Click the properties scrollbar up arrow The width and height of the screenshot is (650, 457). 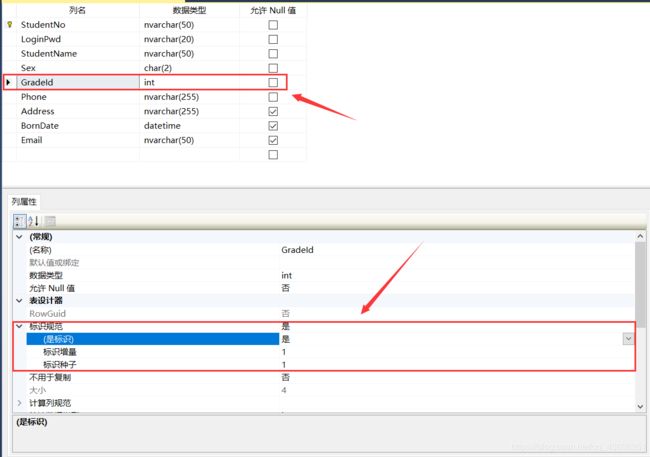pyautogui.click(x=640, y=236)
